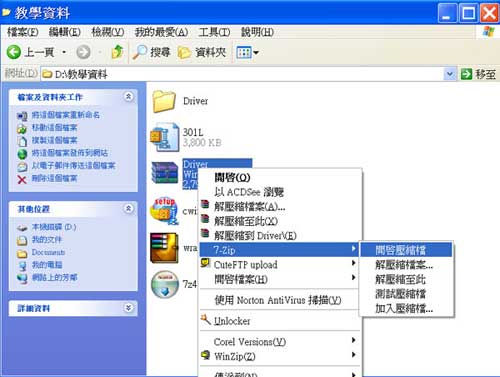Choose 解壓縮檔案... in 7-Zip submenu
Image resolution: width=500 pixels, height=377 pixels.
(x=406, y=265)
